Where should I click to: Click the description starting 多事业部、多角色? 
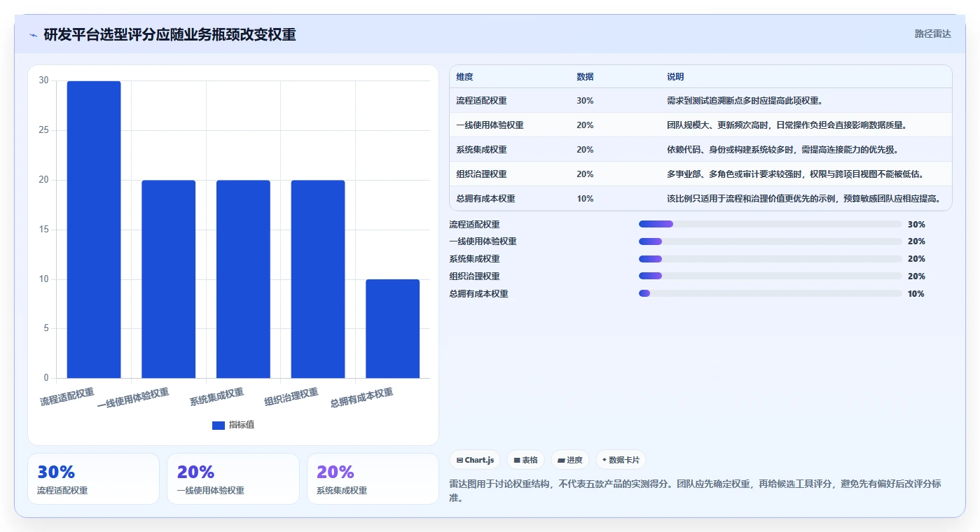coord(795,174)
